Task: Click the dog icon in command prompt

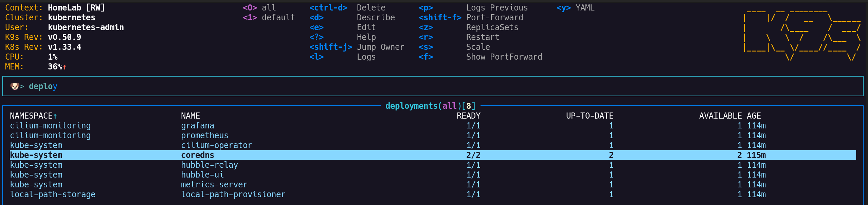Action: coord(15,86)
